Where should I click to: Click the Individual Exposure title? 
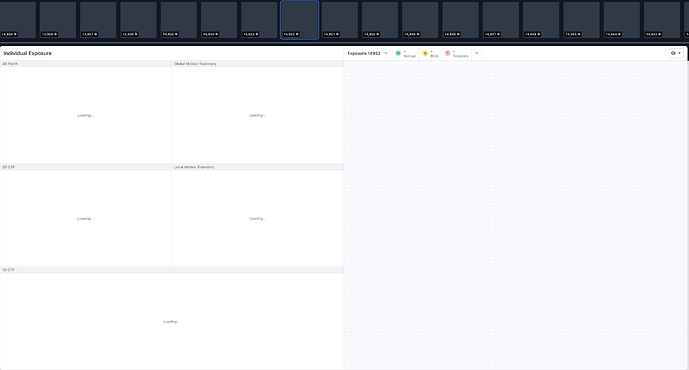click(x=28, y=53)
